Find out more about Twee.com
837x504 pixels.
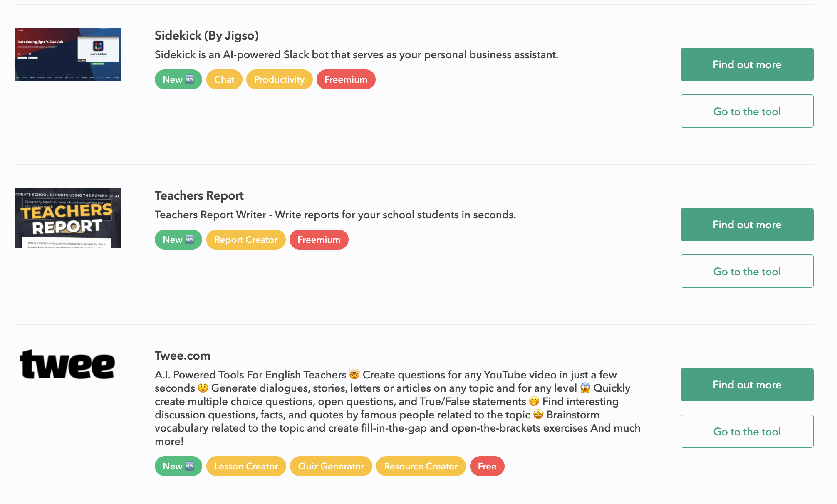747,385
